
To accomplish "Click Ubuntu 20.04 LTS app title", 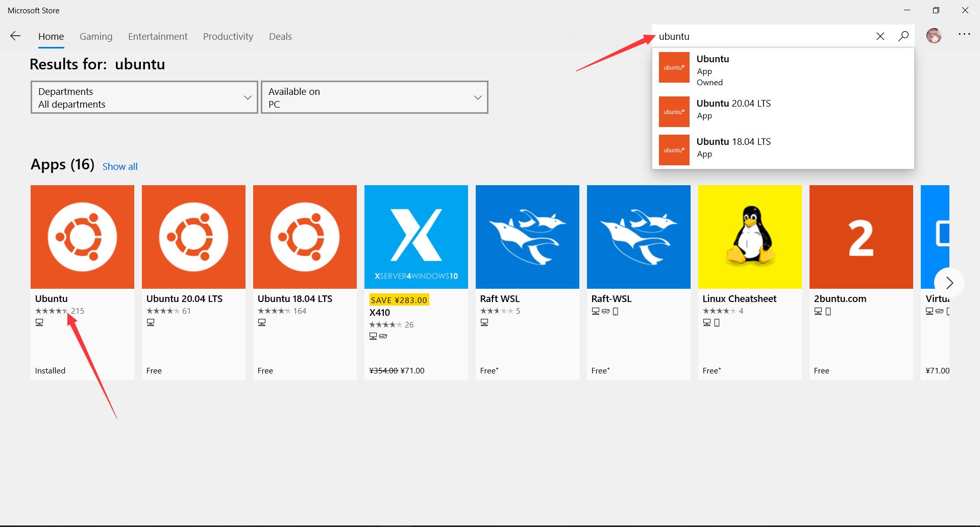I will click(184, 298).
